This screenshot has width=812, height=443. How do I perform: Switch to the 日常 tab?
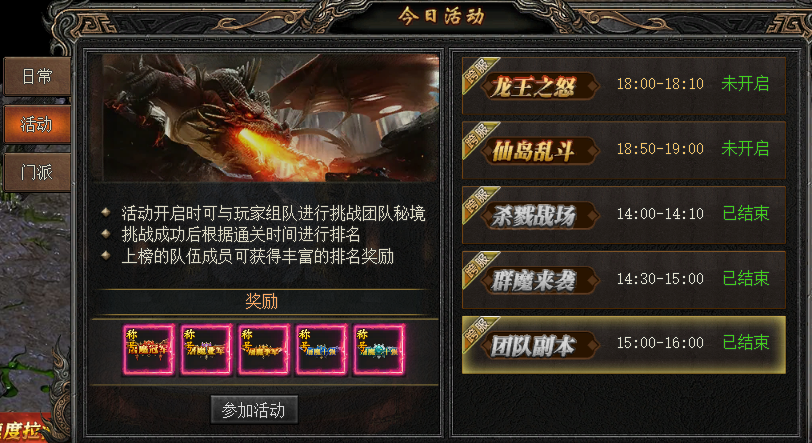[x=37, y=77]
